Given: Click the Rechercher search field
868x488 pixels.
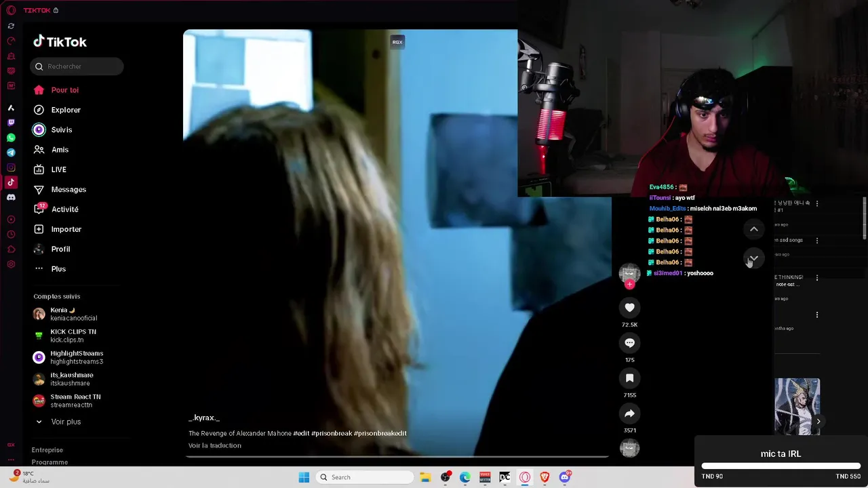Looking at the screenshot, I should click(x=77, y=66).
